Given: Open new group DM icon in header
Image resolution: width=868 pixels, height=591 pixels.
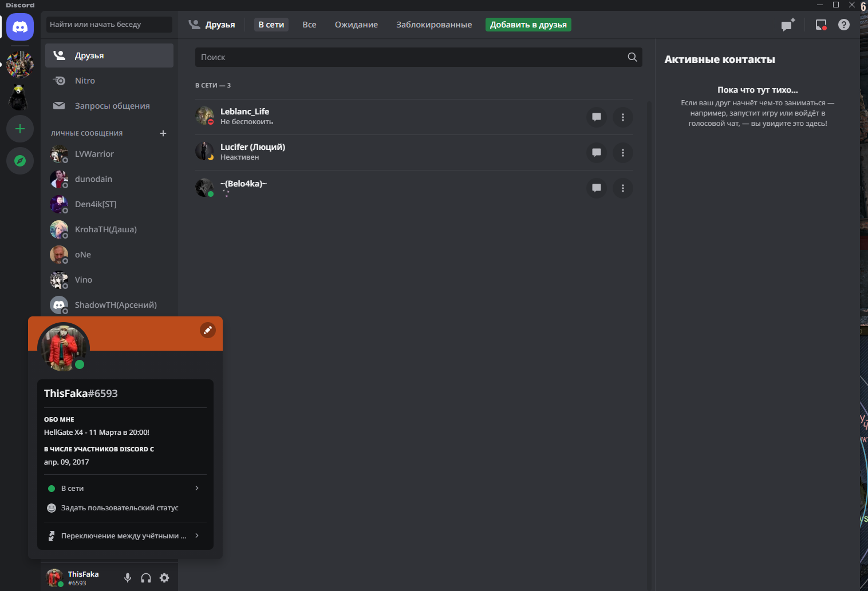Looking at the screenshot, I should coord(788,25).
